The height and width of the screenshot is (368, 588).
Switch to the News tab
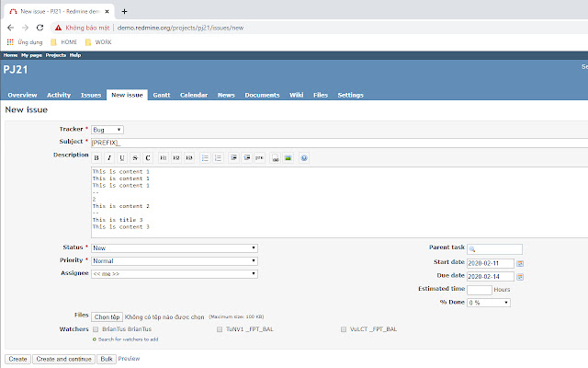click(226, 95)
